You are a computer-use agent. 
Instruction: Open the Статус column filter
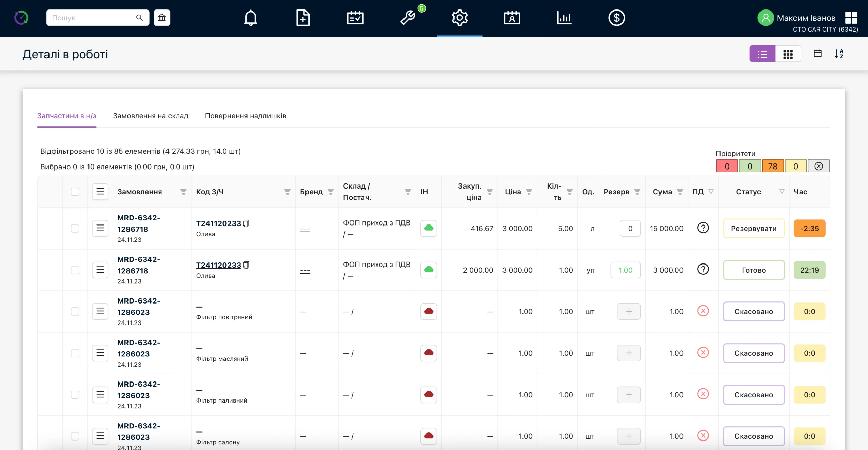click(782, 192)
